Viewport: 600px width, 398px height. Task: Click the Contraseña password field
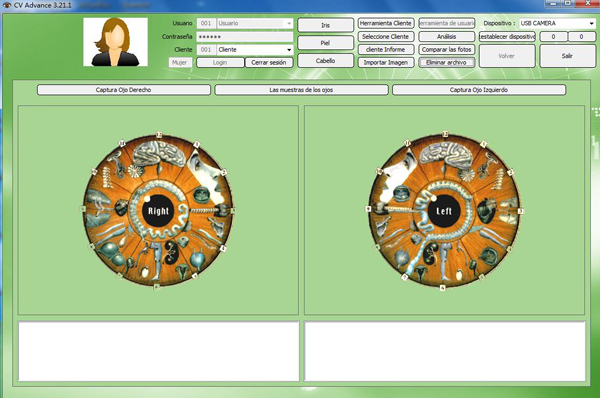click(x=245, y=37)
